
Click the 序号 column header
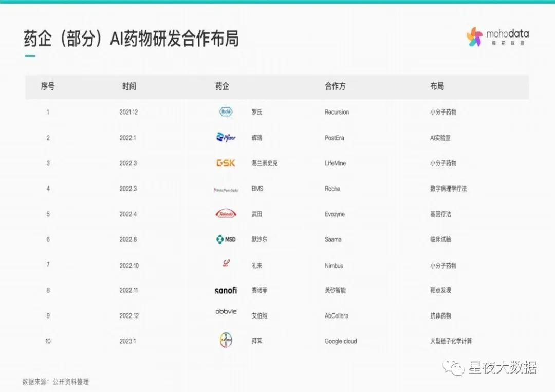(x=48, y=86)
